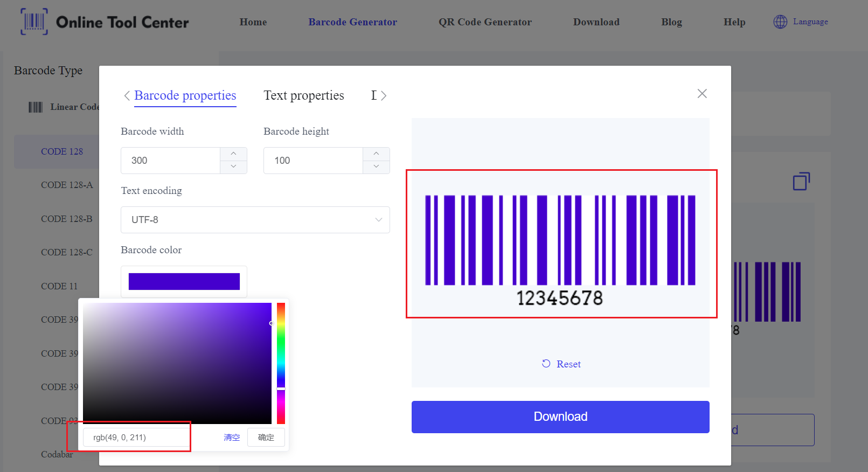
Task: Open the Text encoding UTF-8 dropdown
Action: pos(255,220)
